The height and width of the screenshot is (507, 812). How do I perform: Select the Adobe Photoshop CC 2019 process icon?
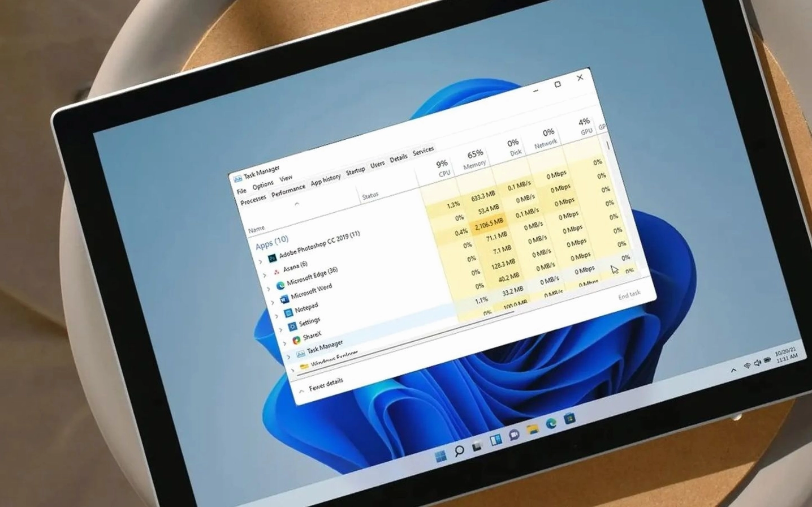[x=272, y=258]
